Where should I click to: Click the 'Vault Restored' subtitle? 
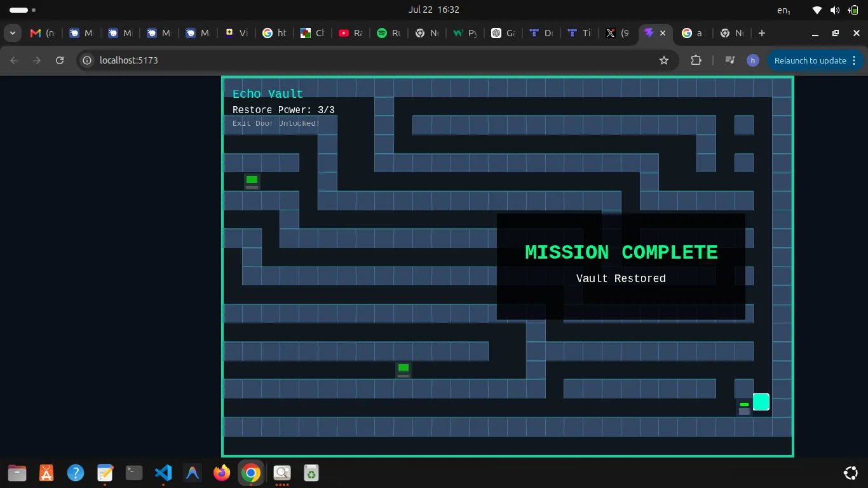point(621,278)
